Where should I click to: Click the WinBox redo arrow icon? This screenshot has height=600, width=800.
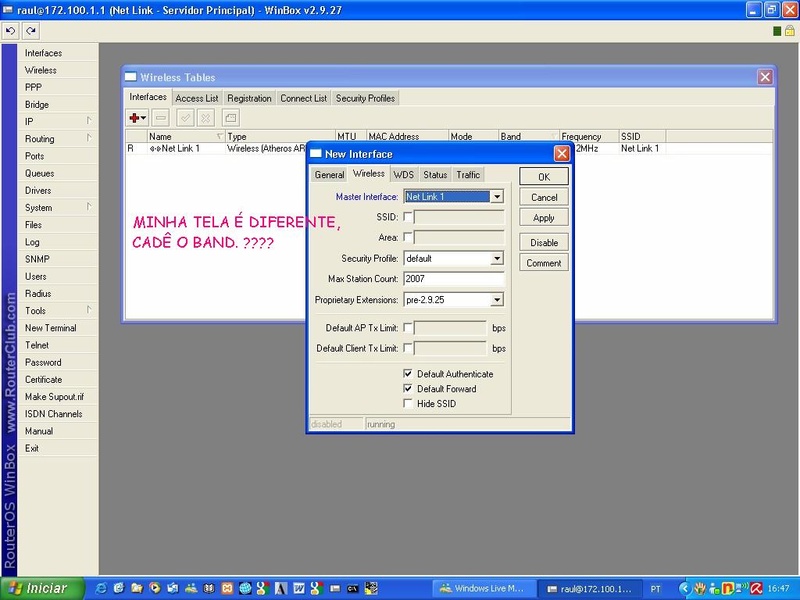click(x=31, y=31)
